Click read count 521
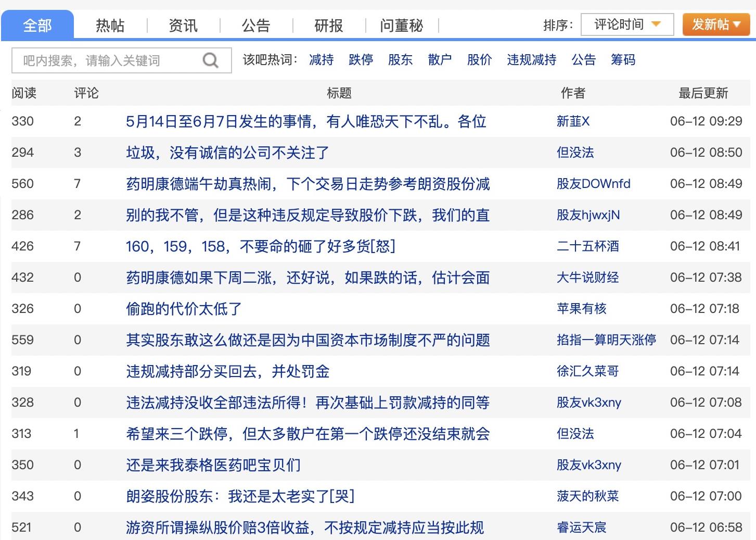The image size is (756, 540). tap(22, 528)
